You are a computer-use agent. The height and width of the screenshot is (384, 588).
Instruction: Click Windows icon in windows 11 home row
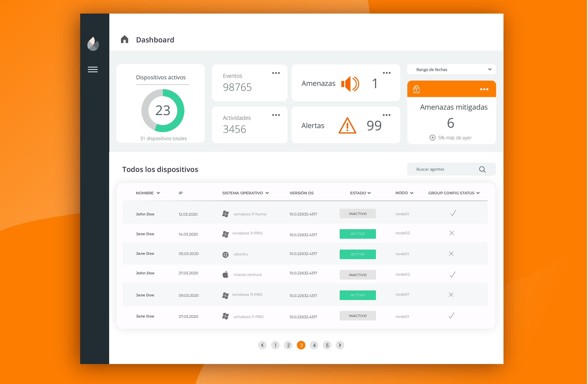click(225, 214)
